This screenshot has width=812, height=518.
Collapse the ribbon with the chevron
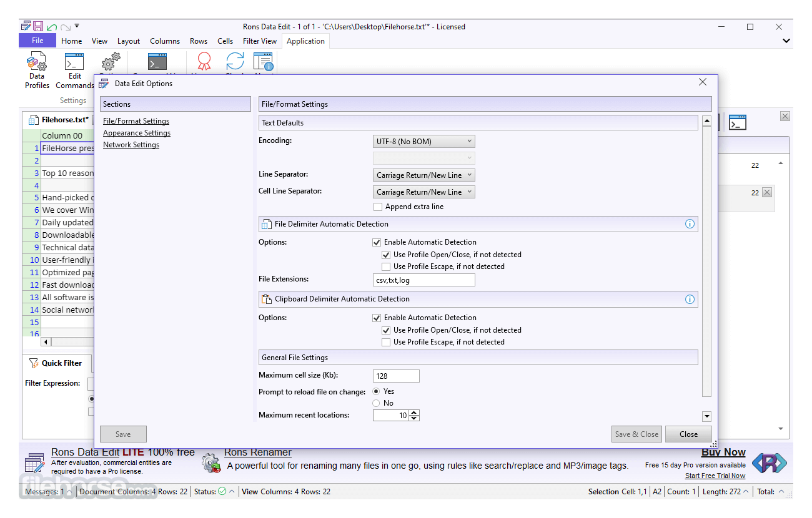pos(786,41)
